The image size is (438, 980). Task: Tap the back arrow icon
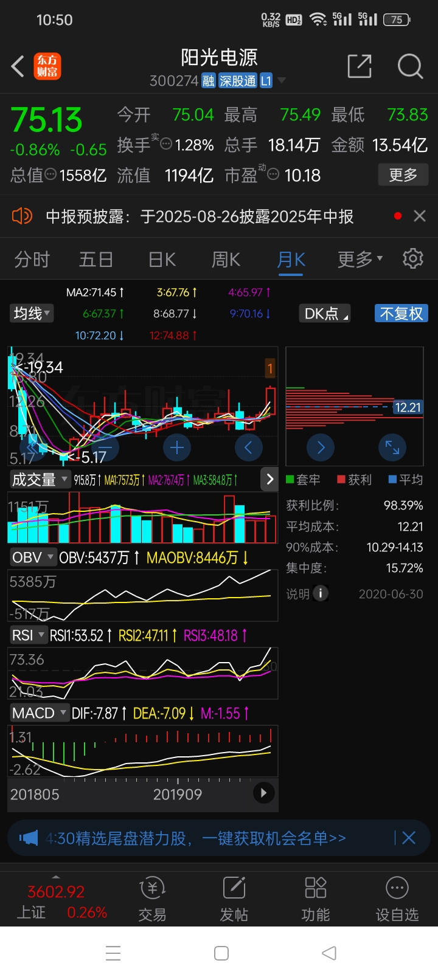click(18, 66)
